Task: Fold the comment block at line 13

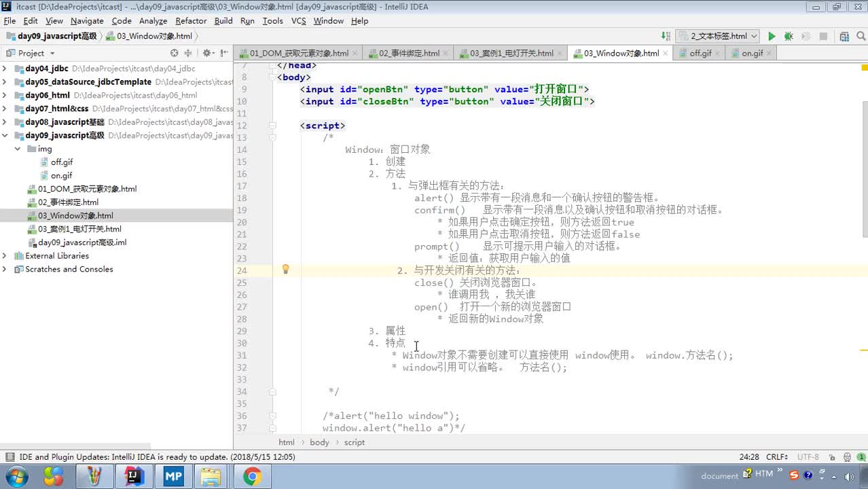Action: tap(272, 137)
